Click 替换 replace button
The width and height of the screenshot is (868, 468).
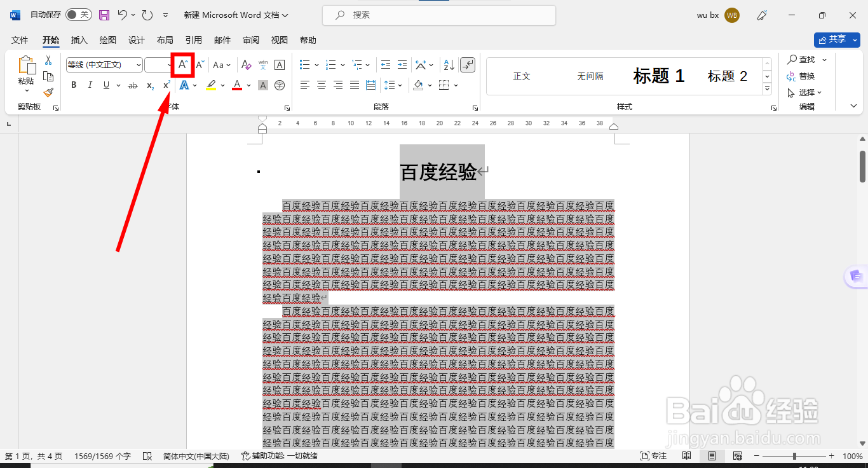click(x=801, y=76)
